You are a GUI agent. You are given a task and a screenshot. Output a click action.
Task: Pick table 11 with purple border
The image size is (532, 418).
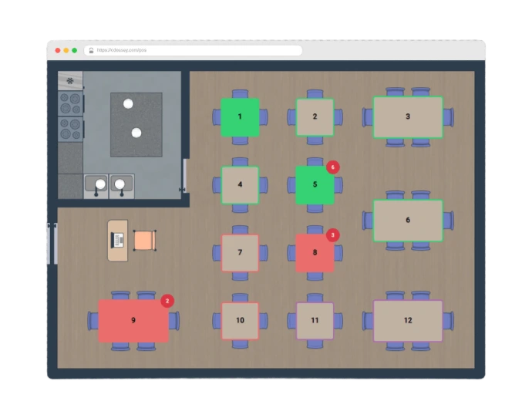pyautogui.click(x=315, y=321)
